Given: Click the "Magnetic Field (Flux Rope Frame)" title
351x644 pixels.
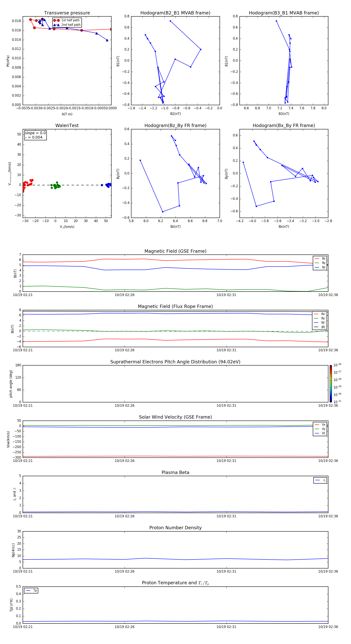Looking at the screenshot, I should [x=175, y=307].
